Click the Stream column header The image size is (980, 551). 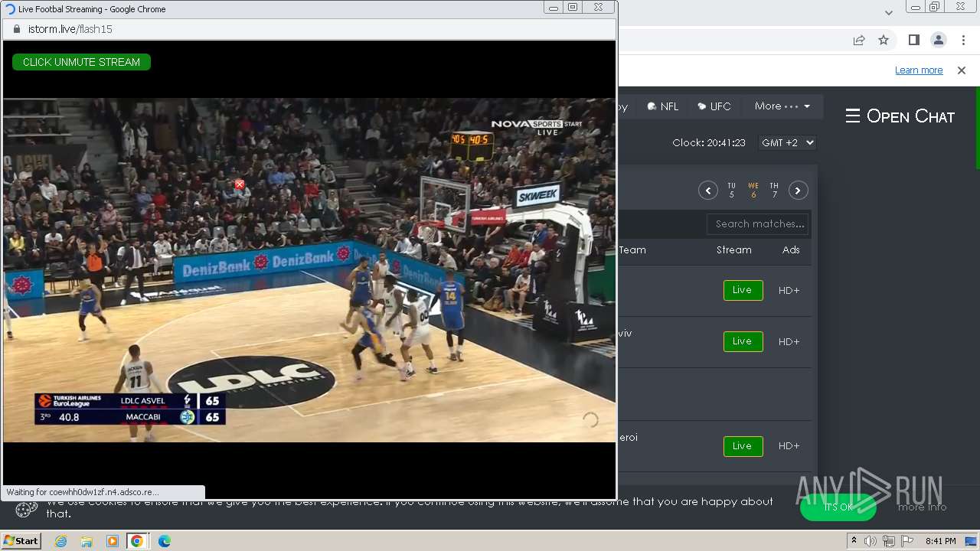pyautogui.click(x=733, y=250)
